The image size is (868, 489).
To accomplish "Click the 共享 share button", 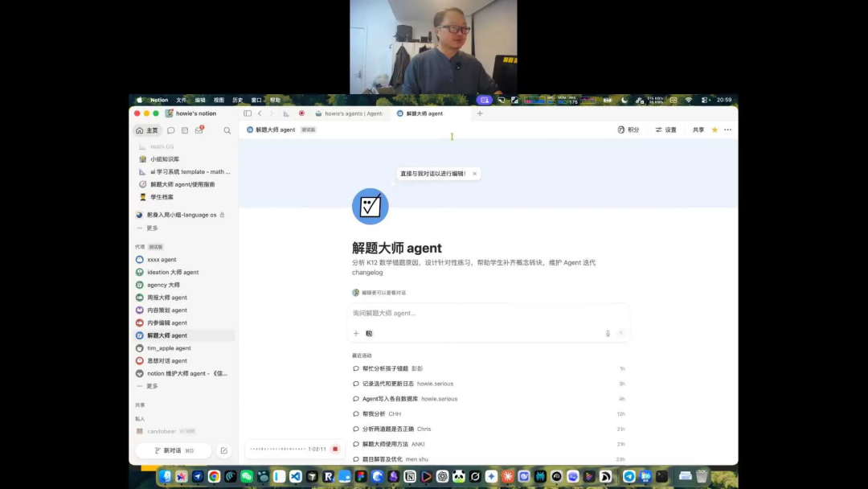I will tap(698, 129).
